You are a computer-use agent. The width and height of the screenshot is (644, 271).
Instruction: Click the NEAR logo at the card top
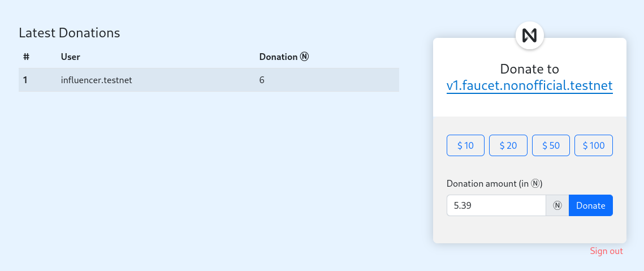click(x=530, y=35)
